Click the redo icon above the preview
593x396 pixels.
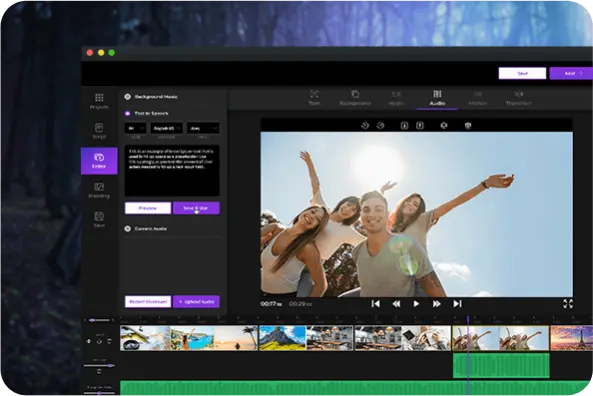coord(380,126)
